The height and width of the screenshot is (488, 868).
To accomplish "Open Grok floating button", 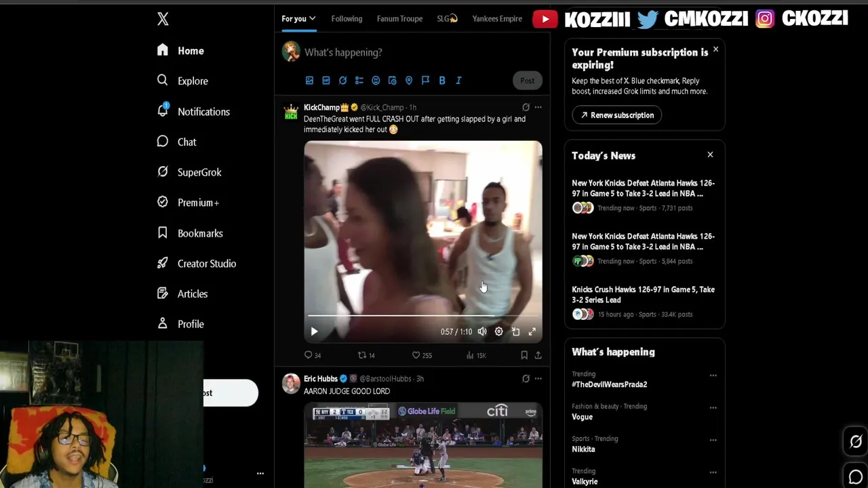I will (x=856, y=442).
